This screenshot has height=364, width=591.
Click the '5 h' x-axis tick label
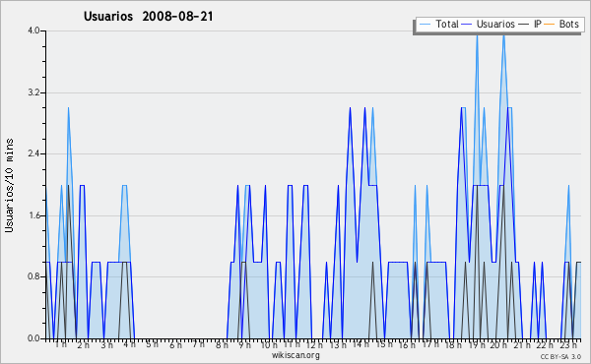(152, 344)
